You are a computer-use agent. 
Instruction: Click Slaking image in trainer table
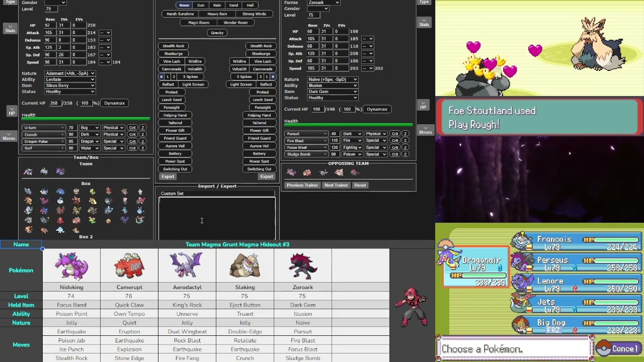245,265
